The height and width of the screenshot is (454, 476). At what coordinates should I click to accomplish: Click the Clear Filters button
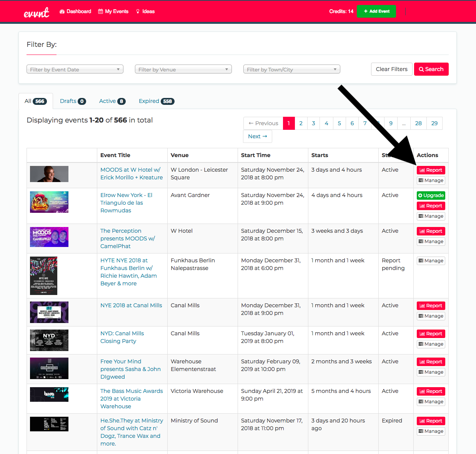392,69
